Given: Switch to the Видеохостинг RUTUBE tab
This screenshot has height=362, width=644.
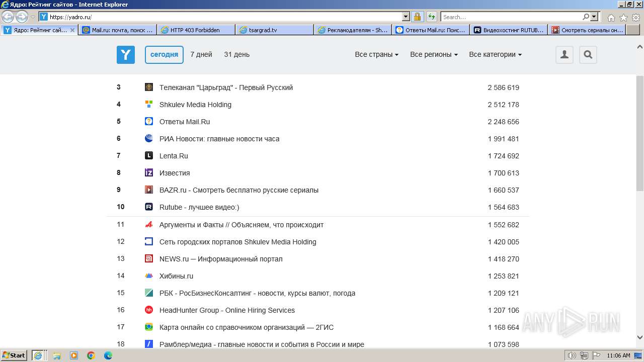Looking at the screenshot, I should tap(510, 30).
